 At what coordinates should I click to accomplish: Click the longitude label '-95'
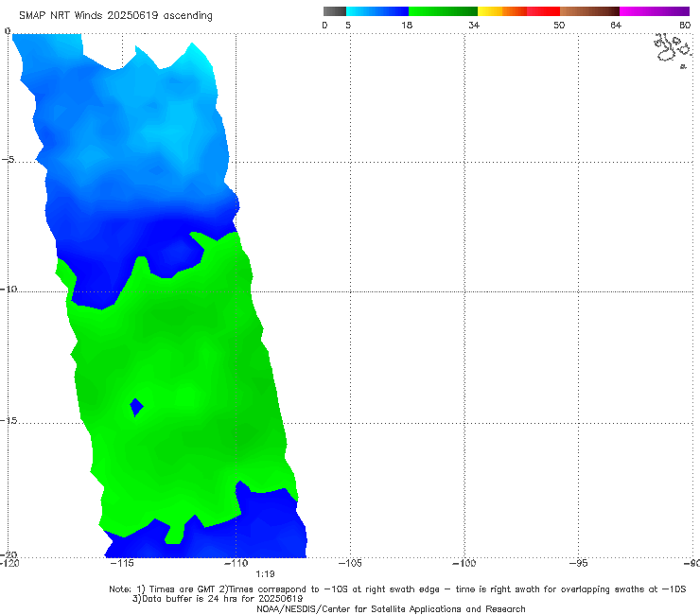pos(579,563)
